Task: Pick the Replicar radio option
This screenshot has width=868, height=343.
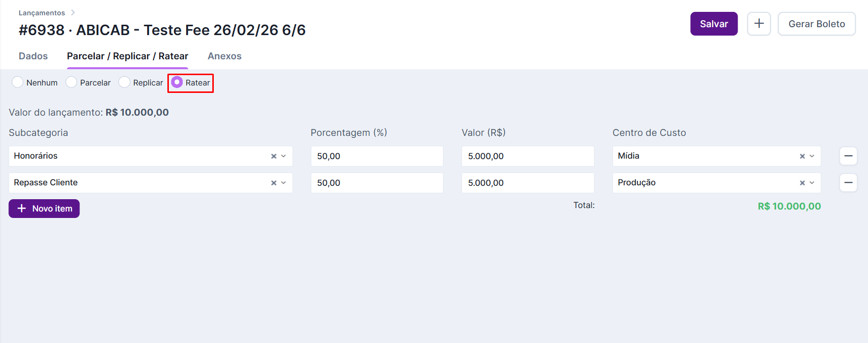Action: click(124, 82)
